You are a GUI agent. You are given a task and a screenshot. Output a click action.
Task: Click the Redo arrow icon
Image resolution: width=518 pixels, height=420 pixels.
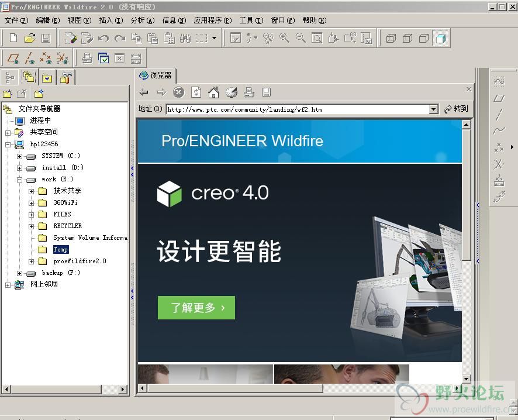click(x=120, y=39)
